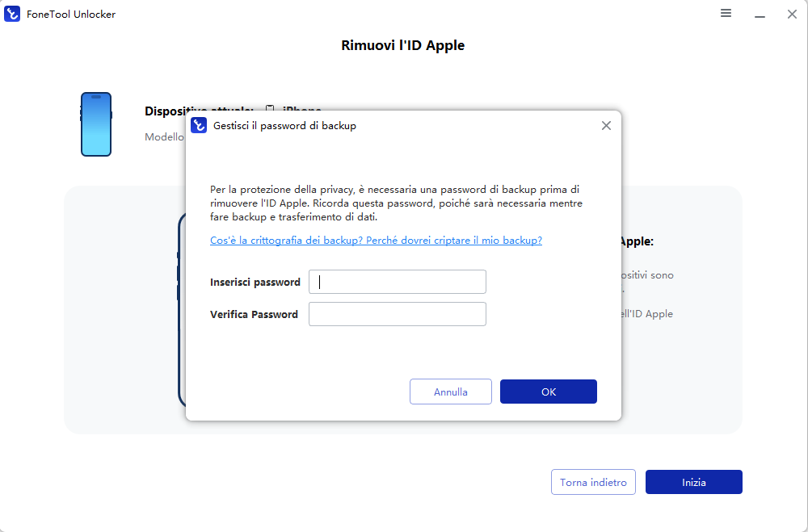Close the backup password dialog
The width and height of the screenshot is (808, 532).
(606, 126)
